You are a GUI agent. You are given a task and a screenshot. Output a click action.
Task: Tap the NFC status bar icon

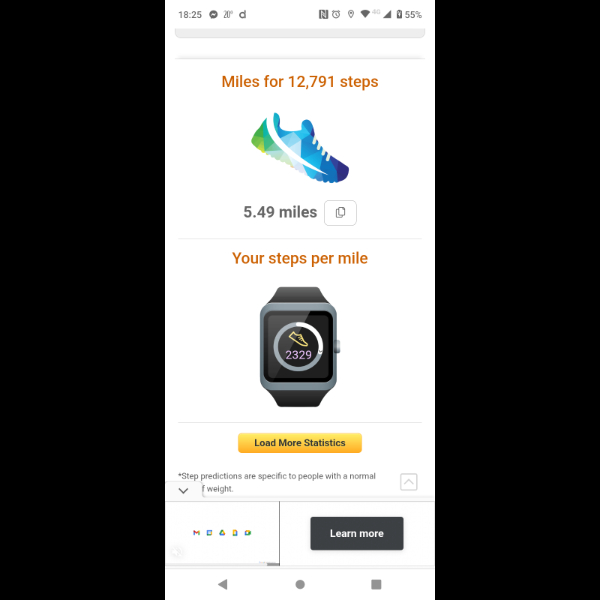pos(323,15)
